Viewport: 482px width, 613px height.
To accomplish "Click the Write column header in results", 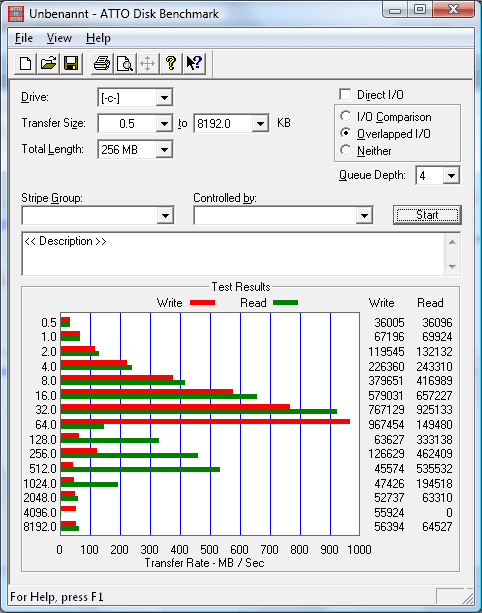I will pyautogui.click(x=382, y=303).
